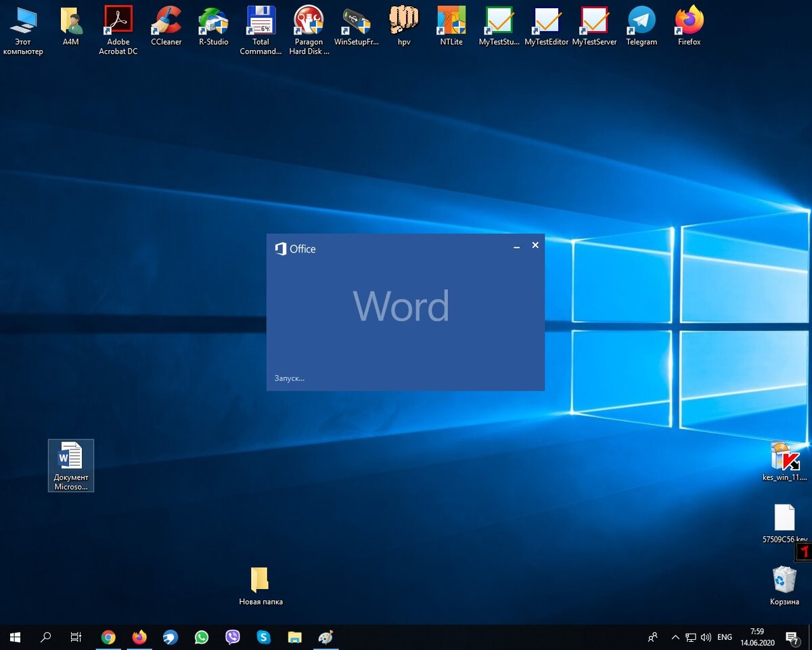Open Telegram desktop shortcut

tap(641, 27)
